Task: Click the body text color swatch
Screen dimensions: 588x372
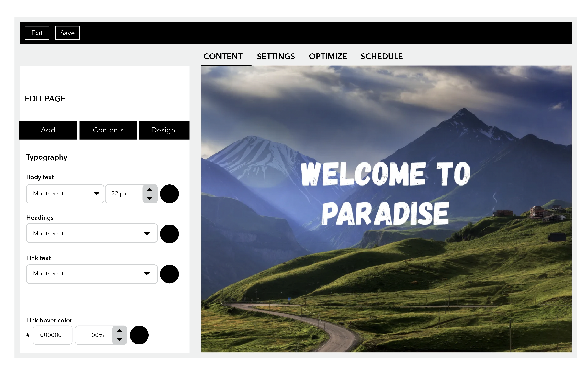Action: (x=170, y=194)
